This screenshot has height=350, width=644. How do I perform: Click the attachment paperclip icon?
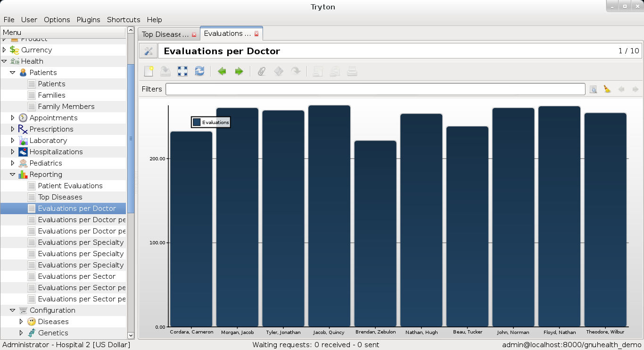(262, 71)
